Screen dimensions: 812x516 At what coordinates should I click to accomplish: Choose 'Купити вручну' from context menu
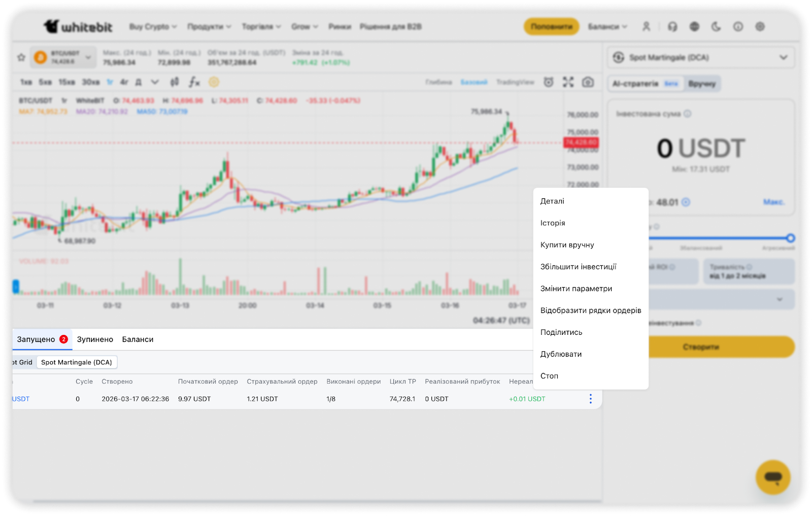pyautogui.click(x=567, y=245)
